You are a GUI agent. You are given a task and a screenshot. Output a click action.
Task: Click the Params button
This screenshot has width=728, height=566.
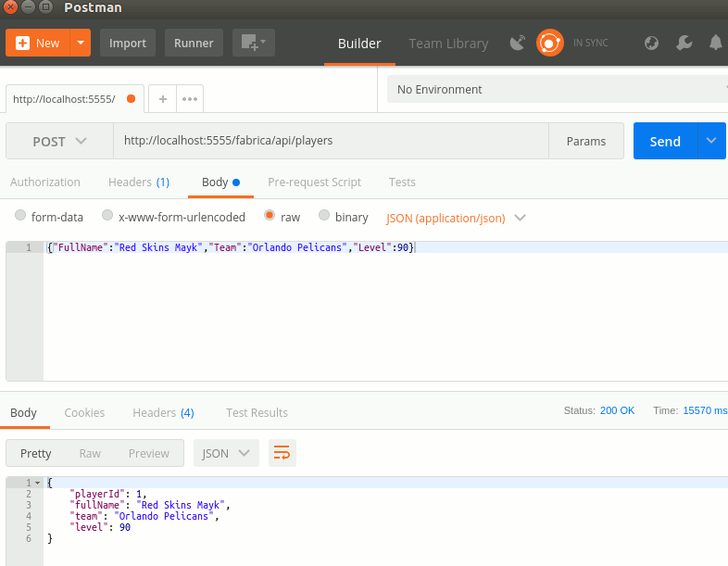(x=585, y=142)
